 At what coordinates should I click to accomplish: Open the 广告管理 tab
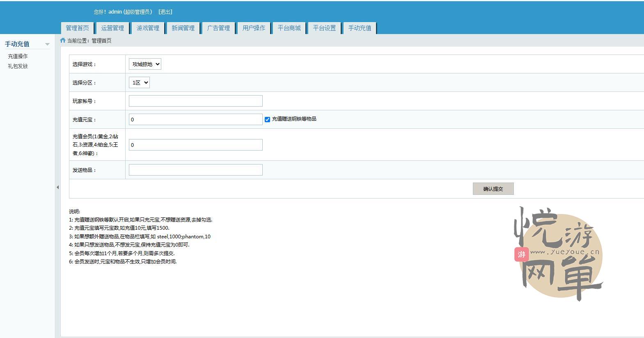click(218, 28)
